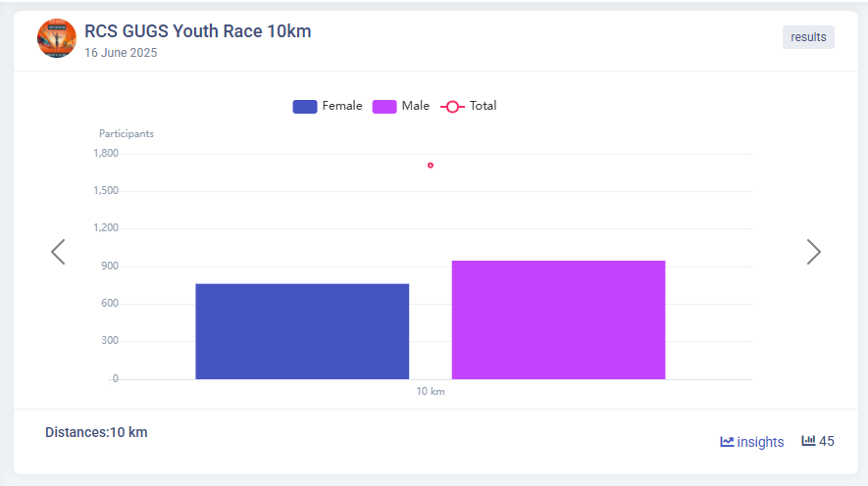Click the '300' axis value
868x486 pixels.
coord(110,340)
